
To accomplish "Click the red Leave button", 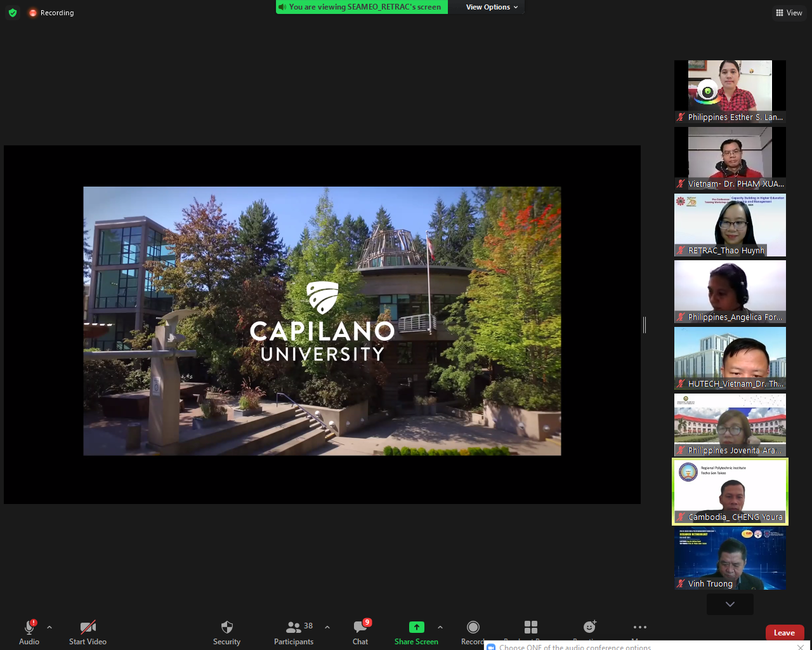I will click(x=784, y=633).
